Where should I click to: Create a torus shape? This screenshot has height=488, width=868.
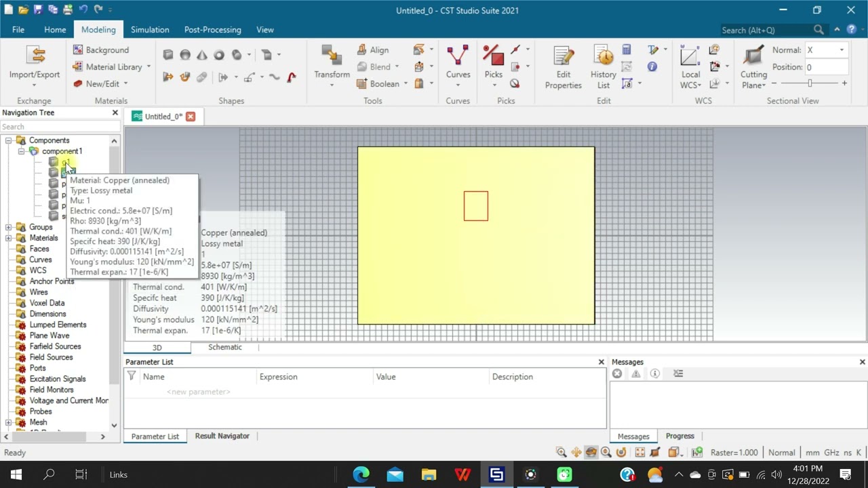coord(219,55)
